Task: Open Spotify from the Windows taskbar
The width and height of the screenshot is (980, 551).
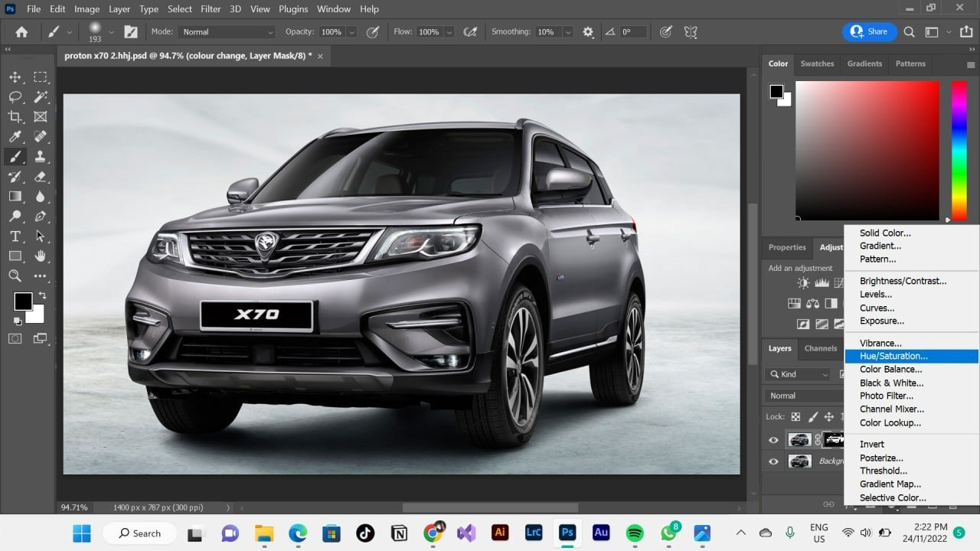Action: 635,533
